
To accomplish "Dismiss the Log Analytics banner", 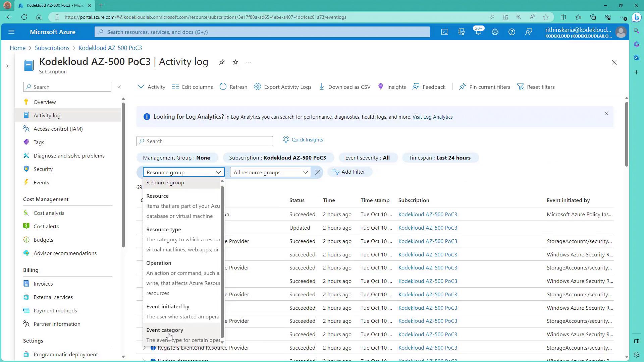I will 606,113.
